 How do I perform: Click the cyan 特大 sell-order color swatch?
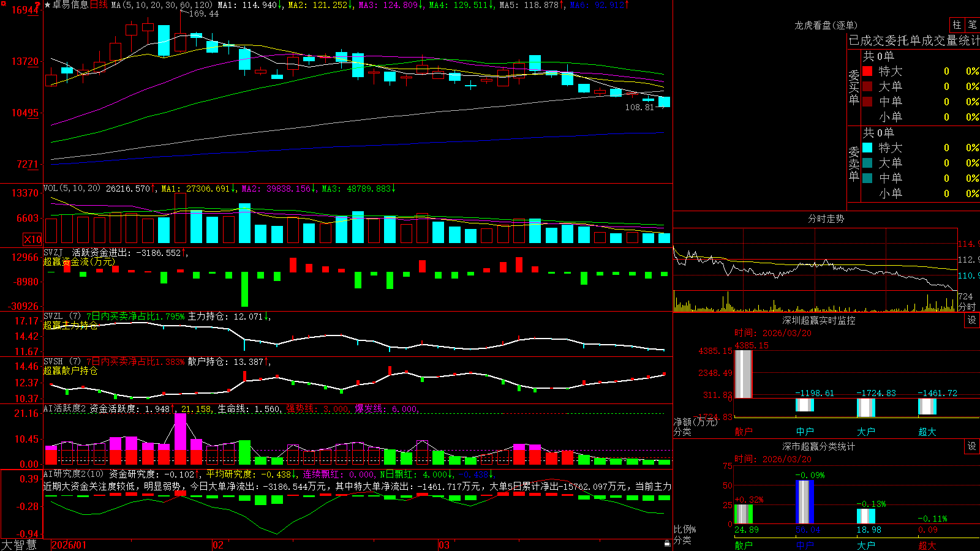click(x=867, y=148)
